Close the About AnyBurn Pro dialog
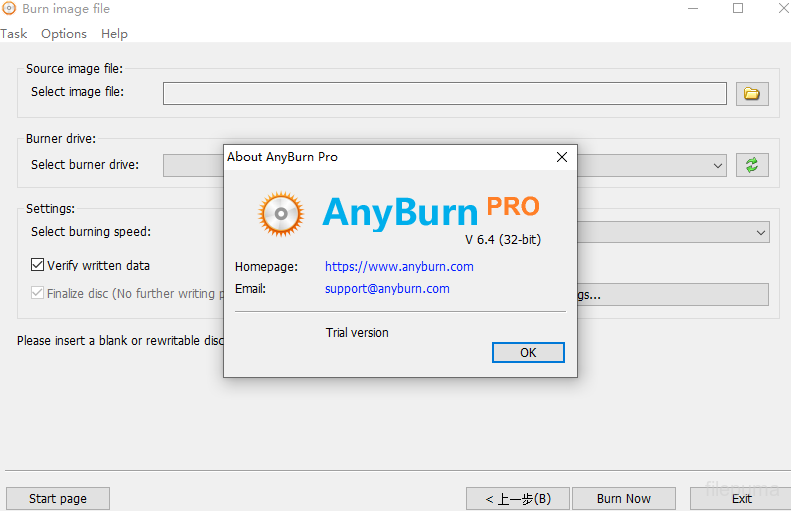 coord(561,157)
